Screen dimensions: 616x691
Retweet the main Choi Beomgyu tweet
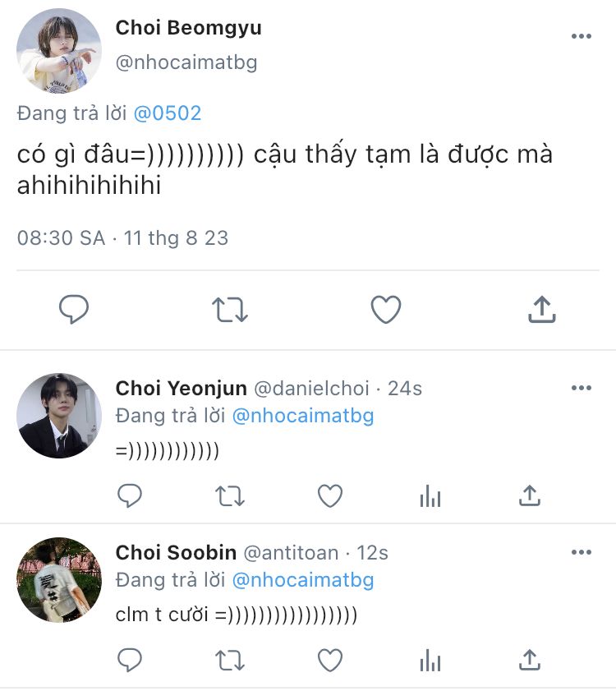pos(229,310)
